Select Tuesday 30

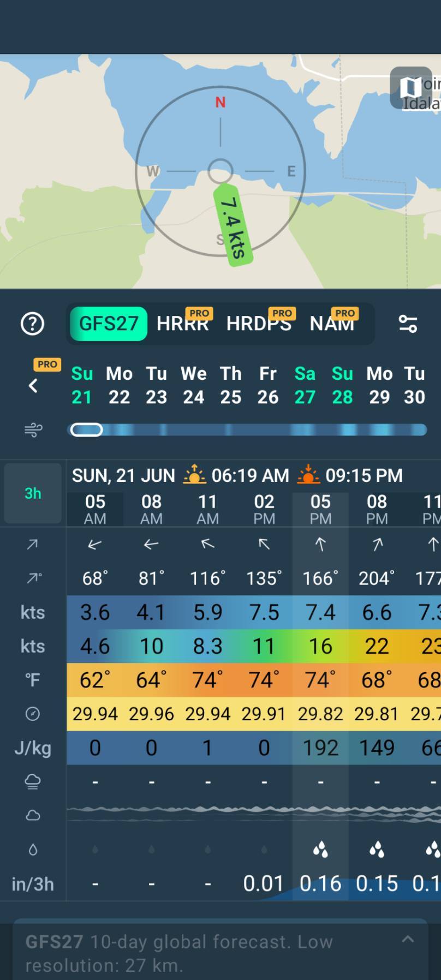tap(414, 385)
